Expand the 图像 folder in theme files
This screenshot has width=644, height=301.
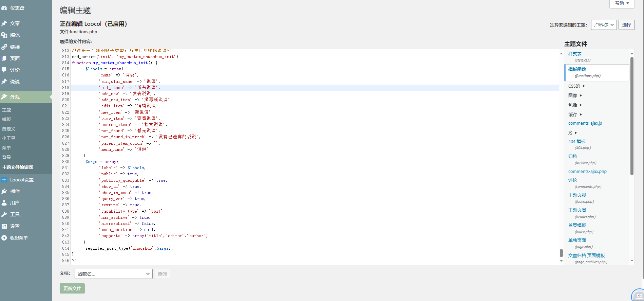[575, 95]
